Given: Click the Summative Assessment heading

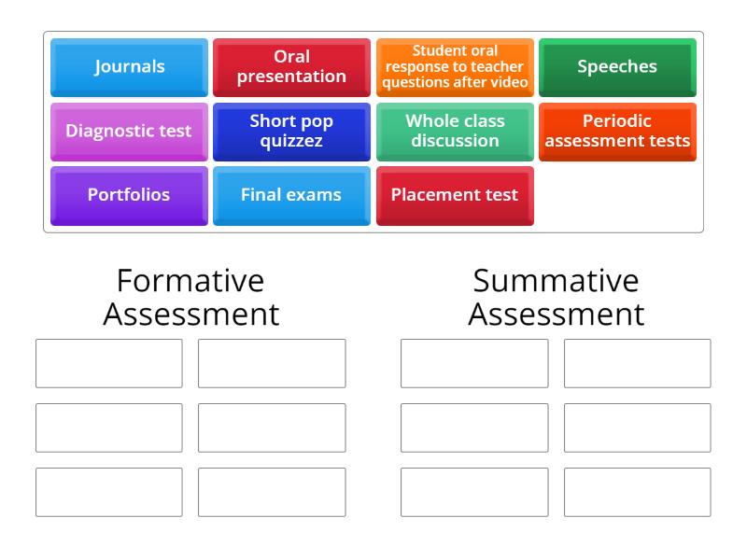Looking at the screenshot, I should pyautogui.click(x=555, y=297).
